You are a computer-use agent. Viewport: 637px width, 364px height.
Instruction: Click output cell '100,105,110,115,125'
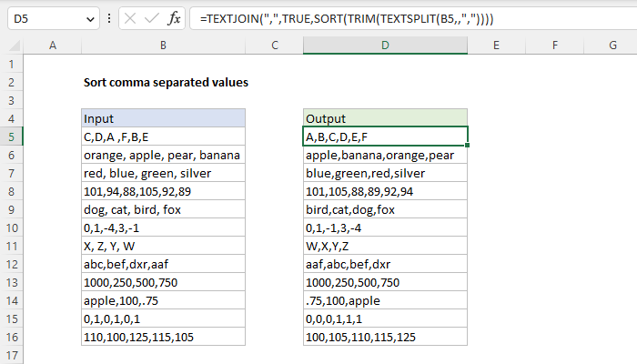click(x=385, y=337)
